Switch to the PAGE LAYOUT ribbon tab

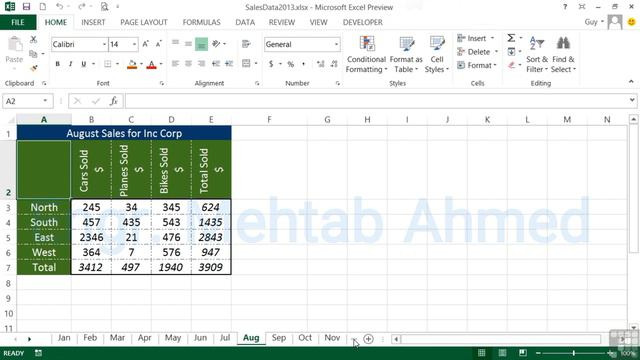pyautogui.click(x=144, y=22)
